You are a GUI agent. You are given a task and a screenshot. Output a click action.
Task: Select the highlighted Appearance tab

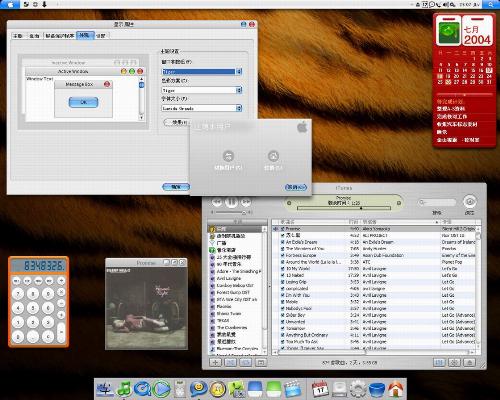85,35
